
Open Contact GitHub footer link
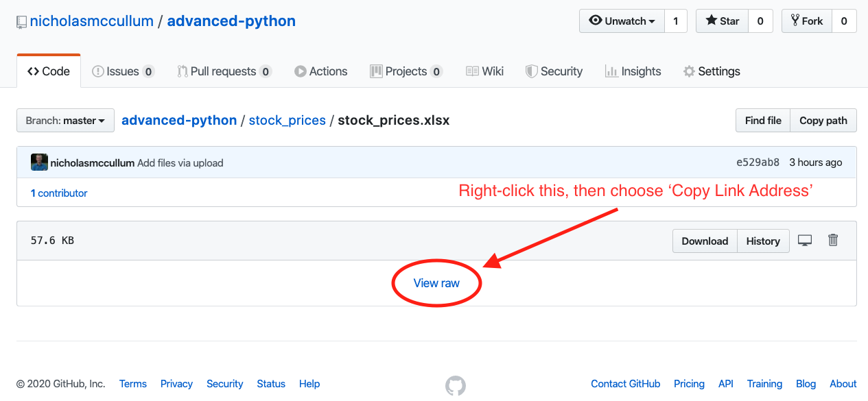[x=626, y=384]
